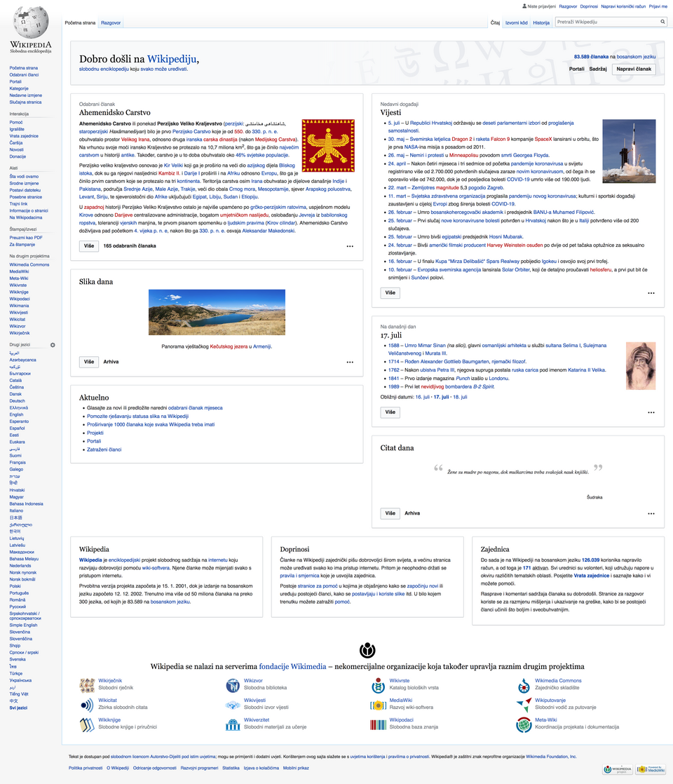Switch to the Razgovor tab
The width and height of the screenshot is (673, 784).
(111, 22)
